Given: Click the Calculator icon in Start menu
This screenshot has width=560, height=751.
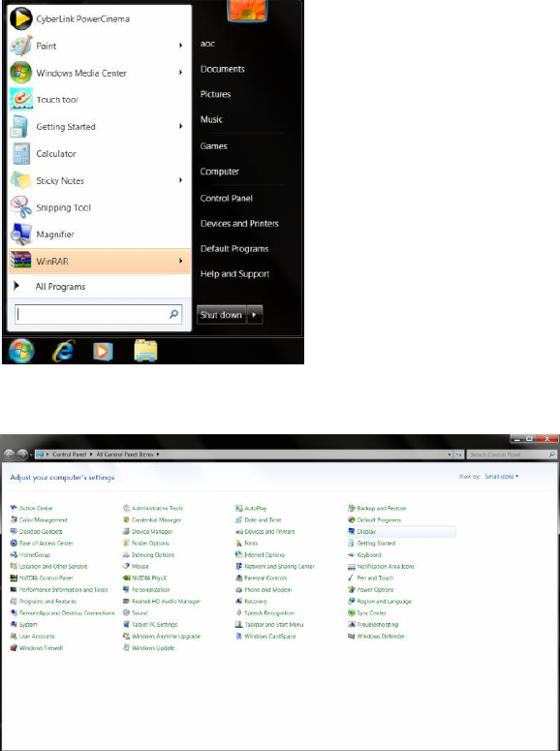Looking at the screenshot, I should point(21,154).
